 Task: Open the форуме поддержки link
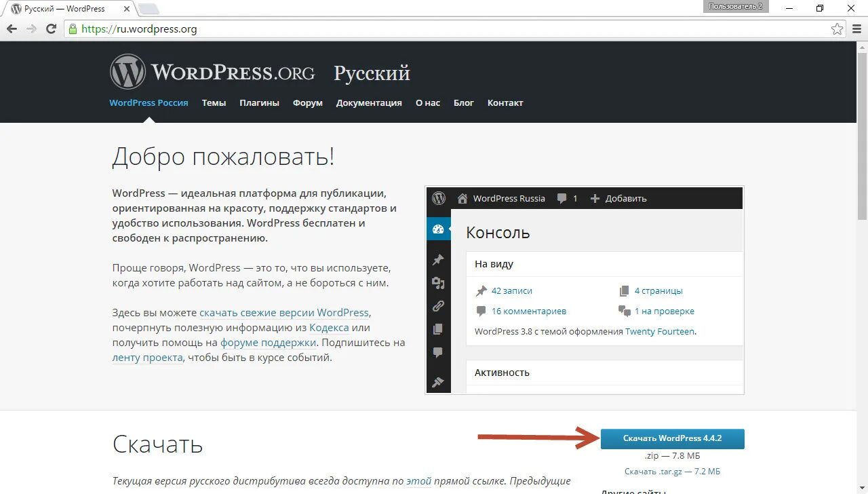[x=269, y=343]
